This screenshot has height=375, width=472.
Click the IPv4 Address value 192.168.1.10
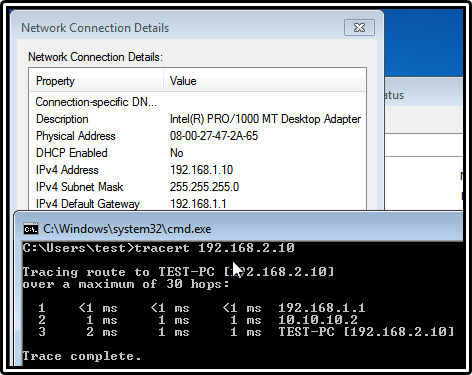pyautogui.click(x=201, y=170)
